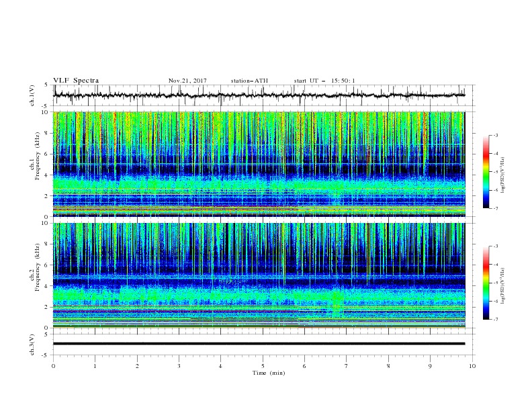Viewport: 532px width, 411px height.
Task: Click the "7" tick on time axis
Action: (347, 366)
